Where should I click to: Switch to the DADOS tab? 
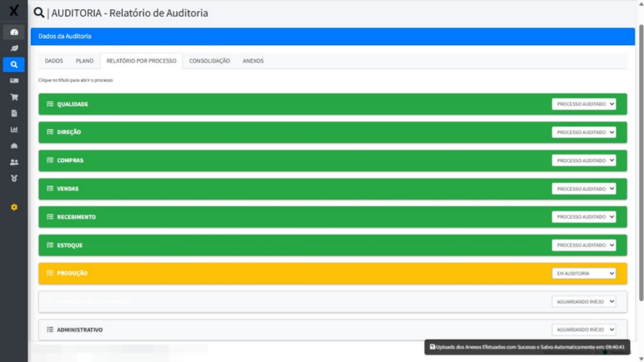[54, 61]
